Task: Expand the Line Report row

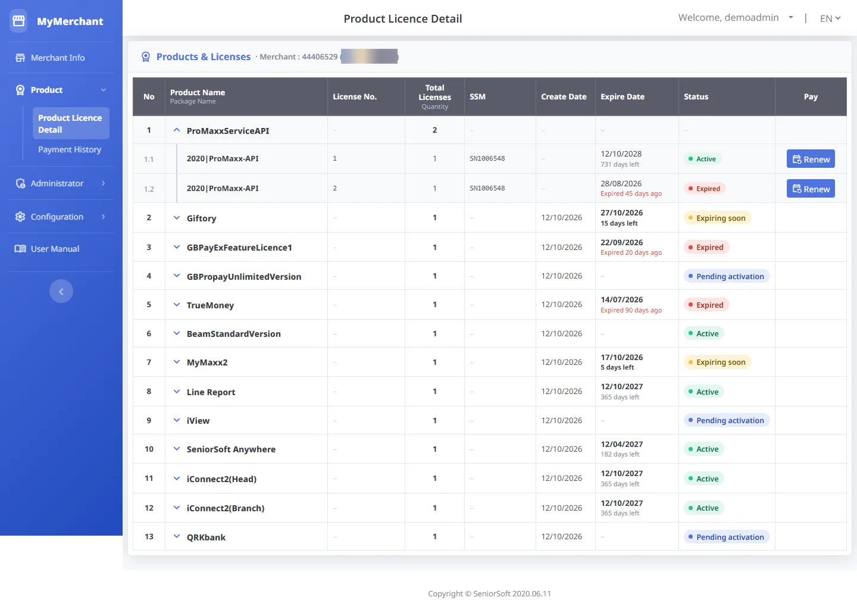Action: pyautogui.click(x=177, y=392)
